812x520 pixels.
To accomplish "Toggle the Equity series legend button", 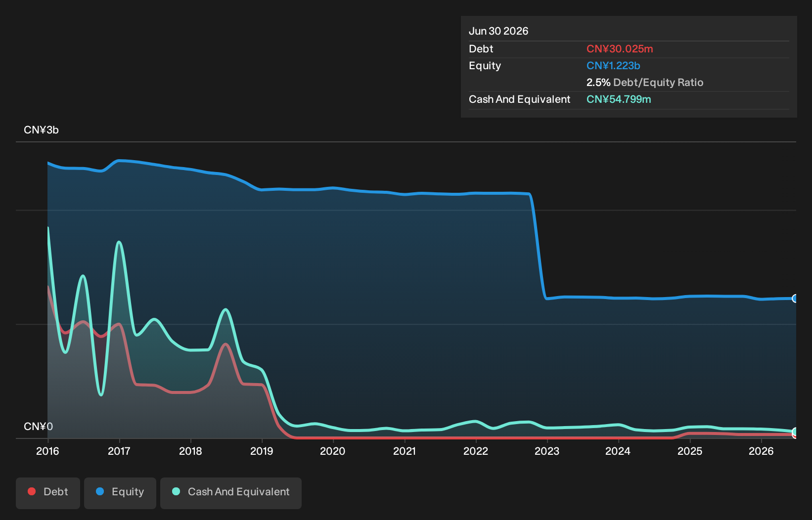I will click(x=120, y=493).
